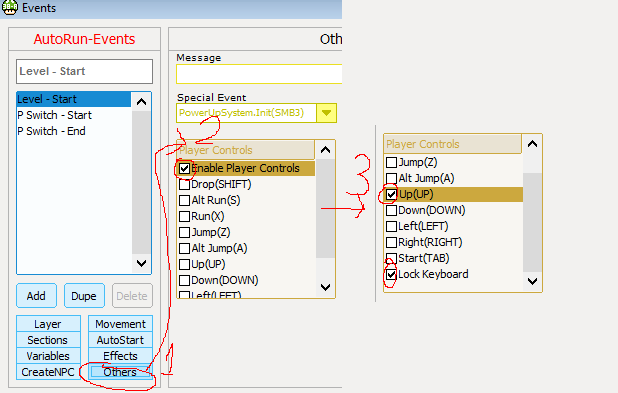
Task: Toggle Alt Jump(A) checkbox in the left list
Action: 184,248
